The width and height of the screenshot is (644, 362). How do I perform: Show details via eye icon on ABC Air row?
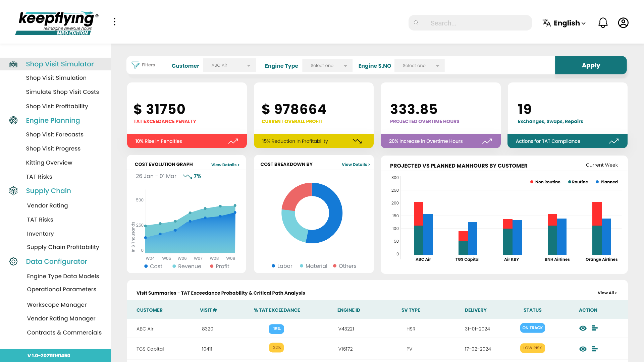coord(583,328)
